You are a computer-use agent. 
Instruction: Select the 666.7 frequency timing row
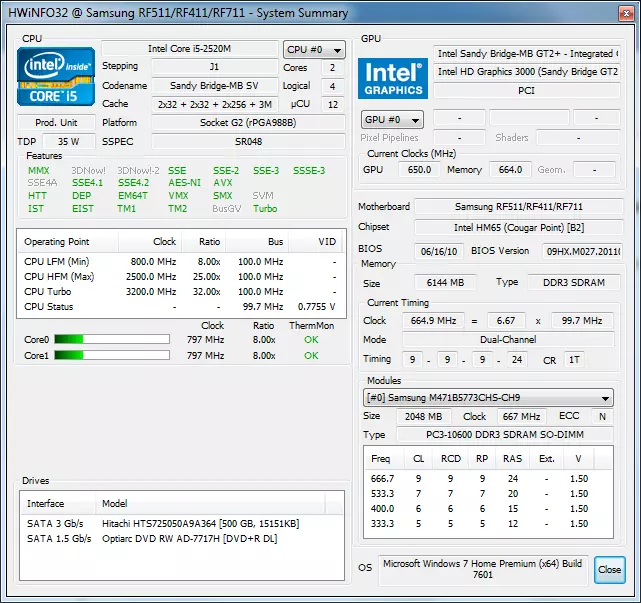488,479
